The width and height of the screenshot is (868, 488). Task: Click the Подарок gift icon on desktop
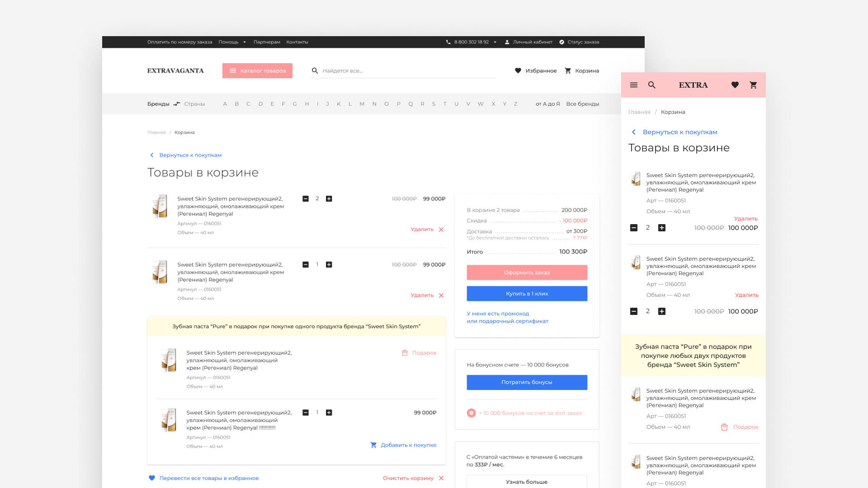(x=405, y=353)
